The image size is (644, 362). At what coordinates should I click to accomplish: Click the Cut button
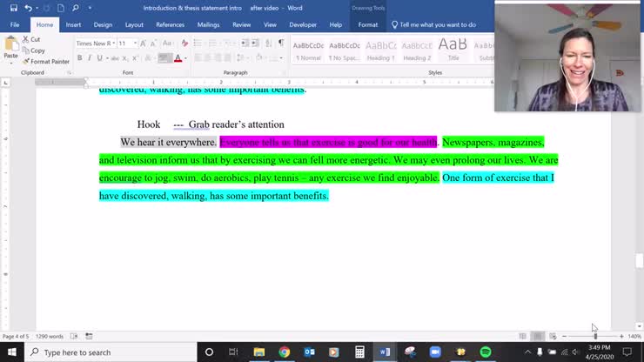[x=35, y=39]
